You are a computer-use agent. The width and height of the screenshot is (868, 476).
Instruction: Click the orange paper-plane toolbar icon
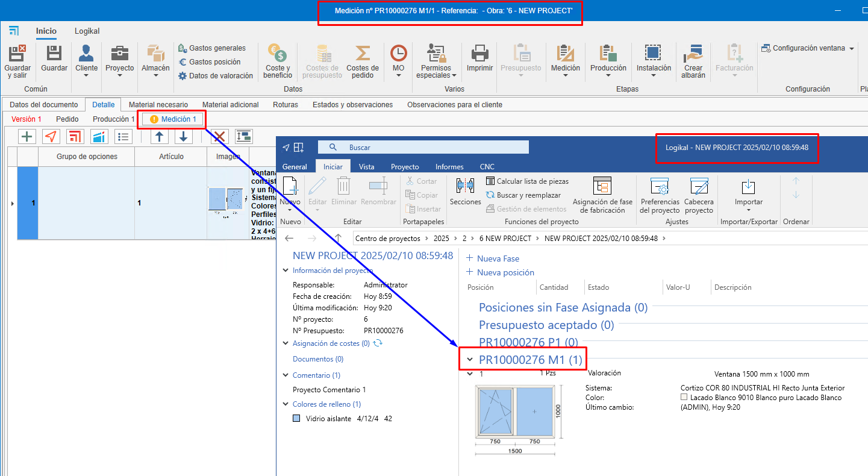tap(51, 136)
